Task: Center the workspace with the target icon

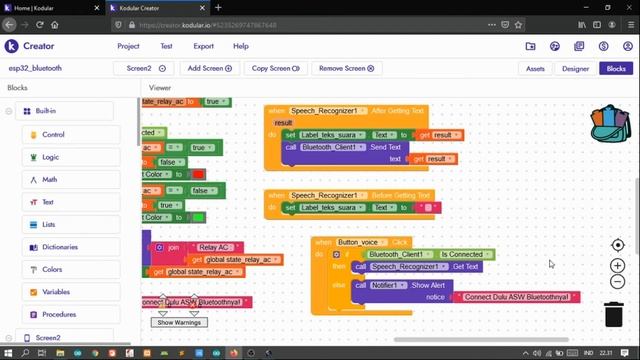Action: click(618, 245)
